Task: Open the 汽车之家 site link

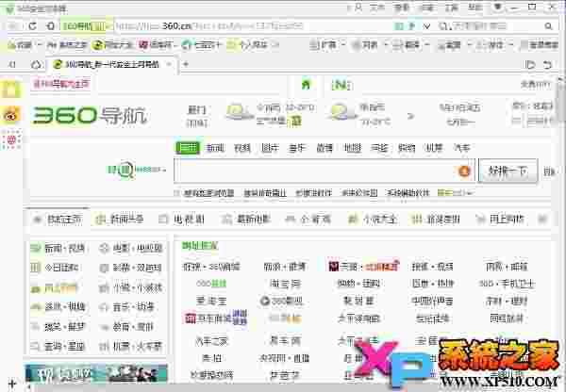Action: 211,341
